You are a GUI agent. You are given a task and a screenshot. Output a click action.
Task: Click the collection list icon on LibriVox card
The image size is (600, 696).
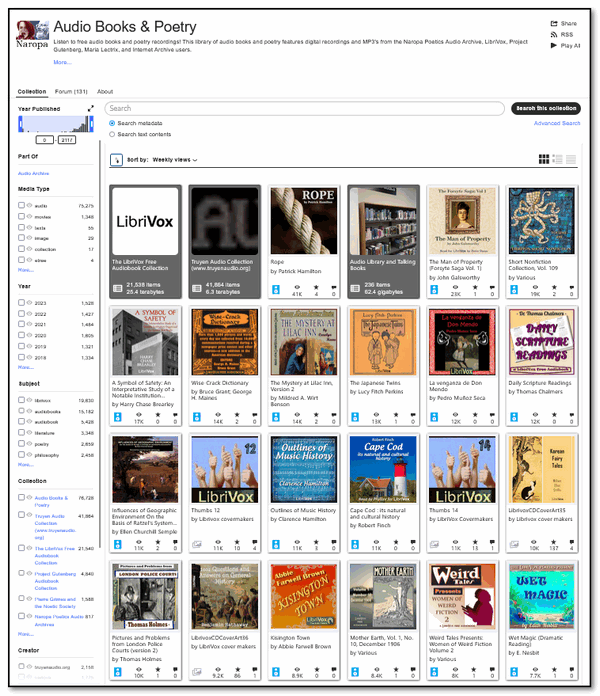click(x=117, y=289)
